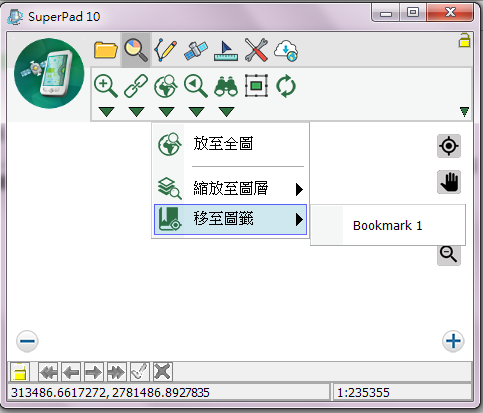483x413 pixels.
Task: Select the binoculars find icon
Action: click(x=226, y=86)
